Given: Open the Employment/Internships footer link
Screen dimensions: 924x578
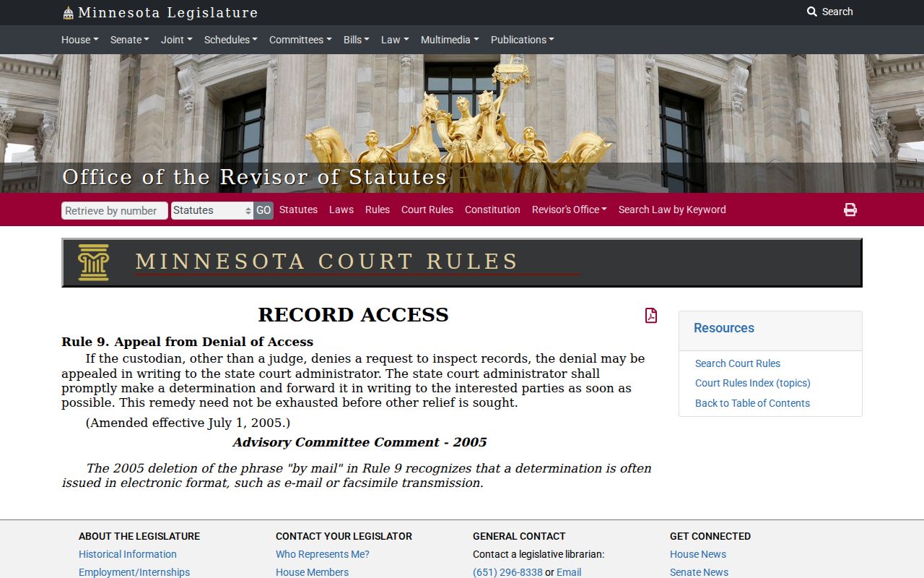Looking at the screenshot, I should (x=134, y=572).
